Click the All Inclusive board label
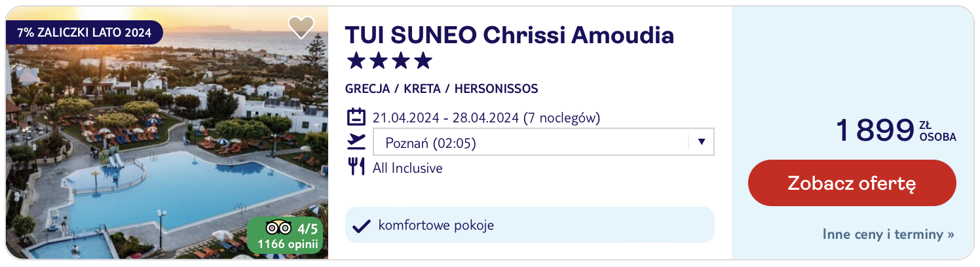The height and width of the screenshot is (267, 980). (x=407, y=168)
